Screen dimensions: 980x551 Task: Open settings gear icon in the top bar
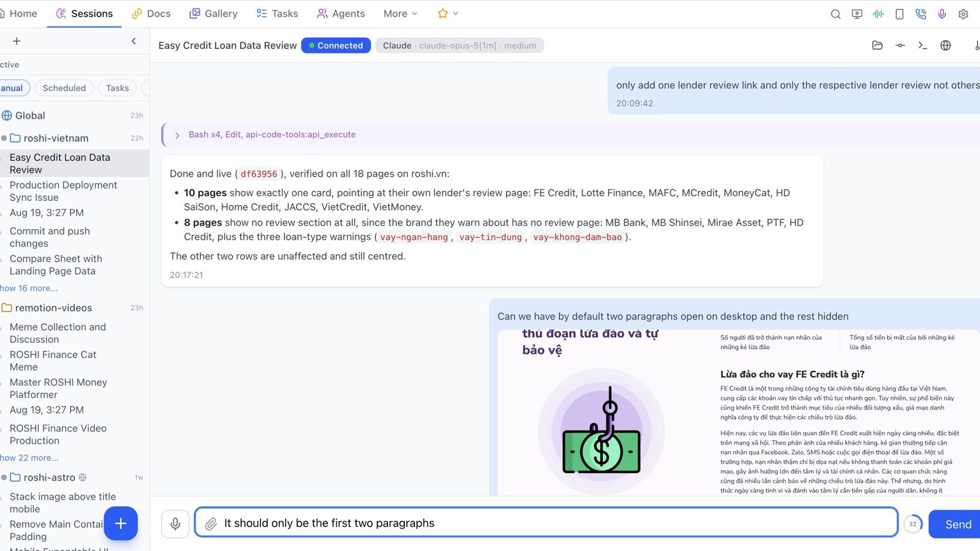963,14
